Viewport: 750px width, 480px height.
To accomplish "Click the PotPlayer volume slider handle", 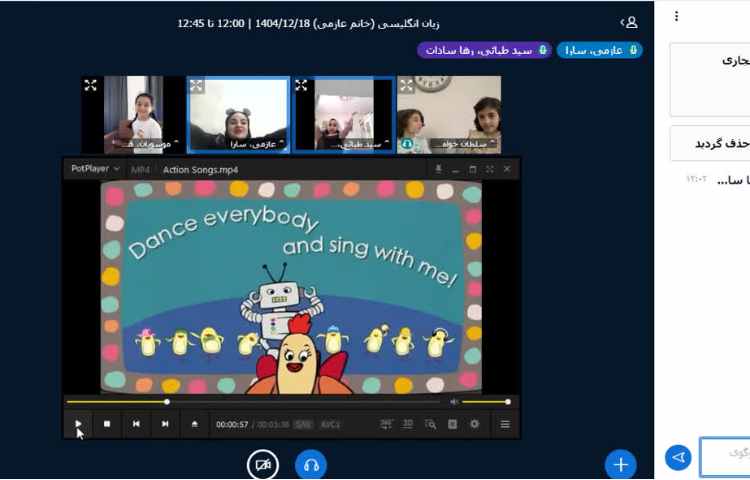I will click(508, 402).
